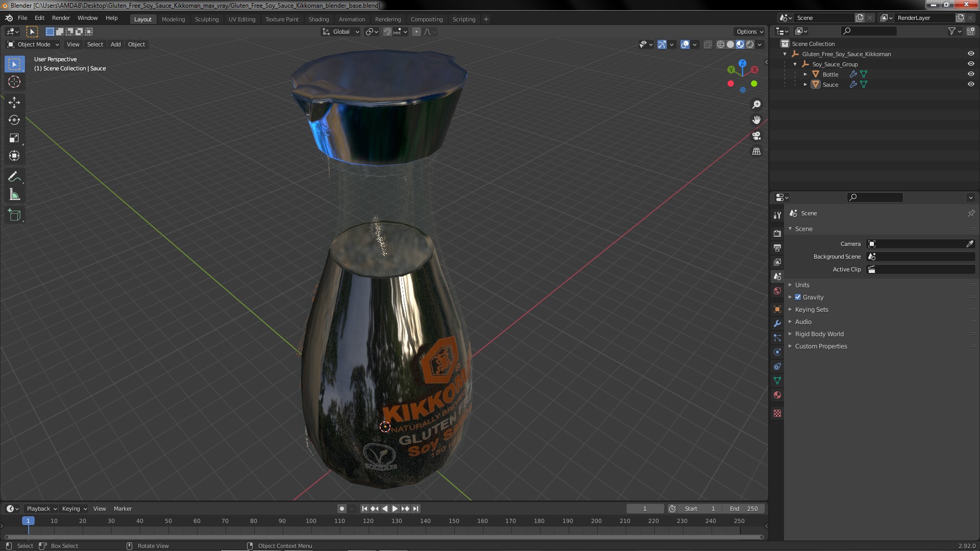Click the current frame marker on timeline
This screenshot has width=980, height=551.
pyautogui.click(x=28, y=521)
